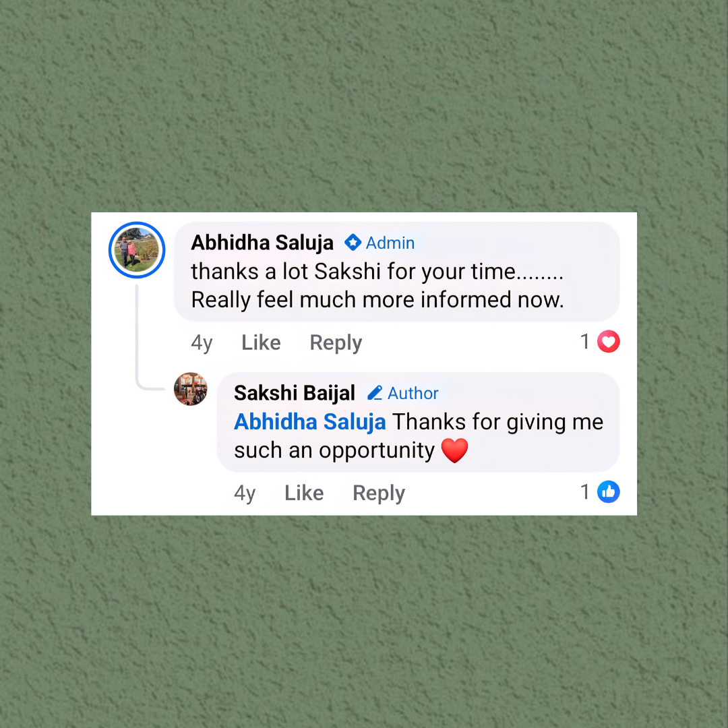Open reaction count beside the thumbs-up icon

click(585, 492)
